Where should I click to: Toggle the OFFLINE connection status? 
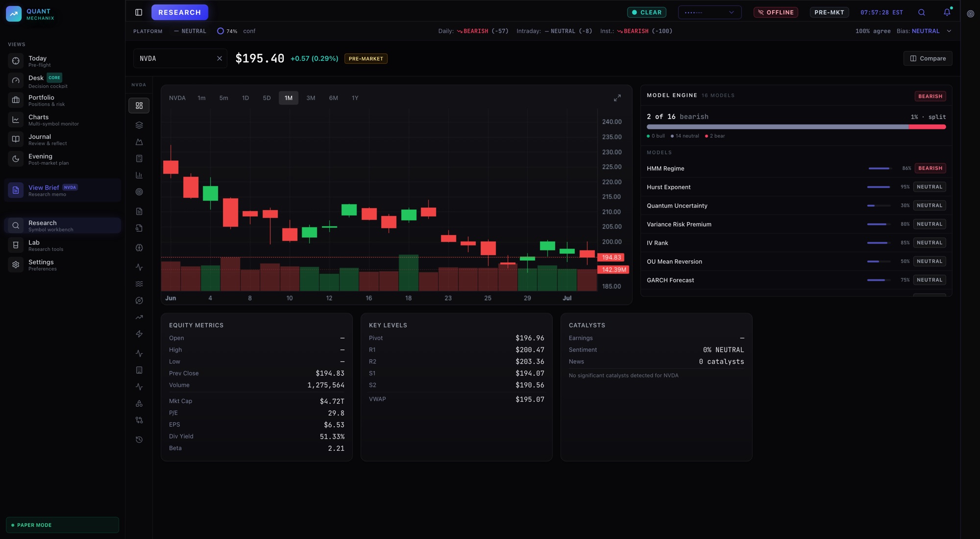pos(776,12)
